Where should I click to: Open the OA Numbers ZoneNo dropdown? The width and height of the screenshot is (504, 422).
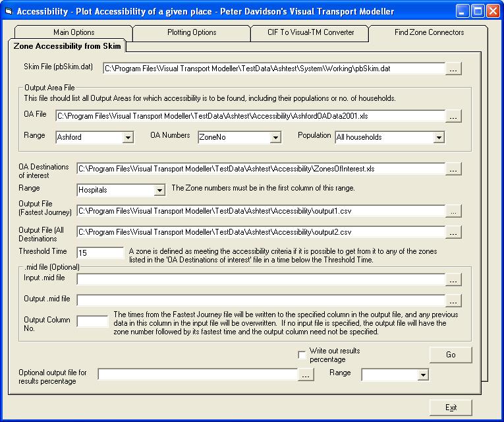click(x=275, y=137)
